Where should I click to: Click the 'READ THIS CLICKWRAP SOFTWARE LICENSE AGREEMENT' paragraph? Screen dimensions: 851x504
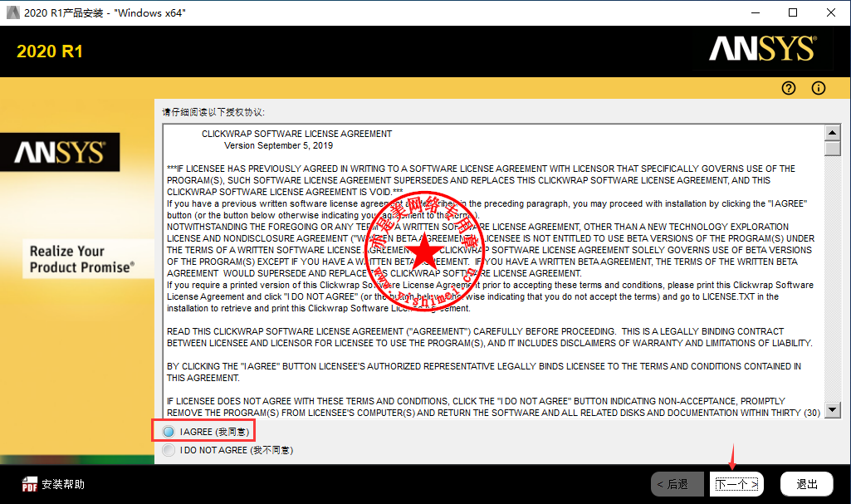490,337
